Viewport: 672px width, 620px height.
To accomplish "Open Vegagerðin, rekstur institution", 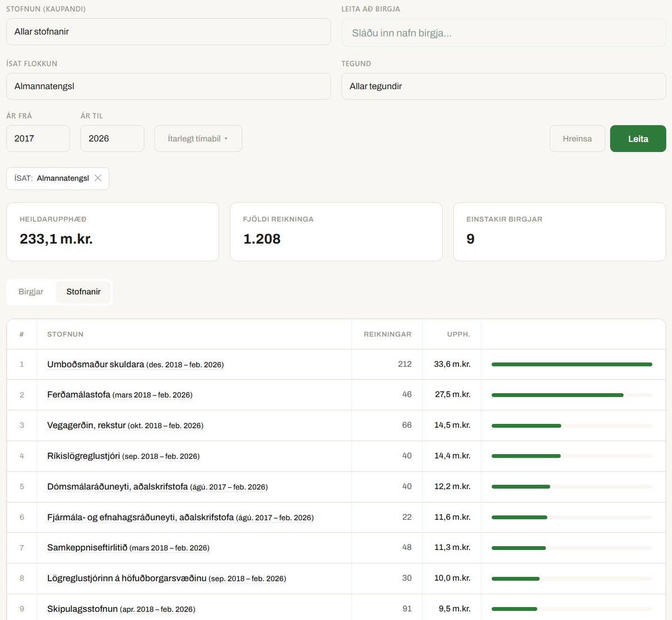I will coord(125,425).
